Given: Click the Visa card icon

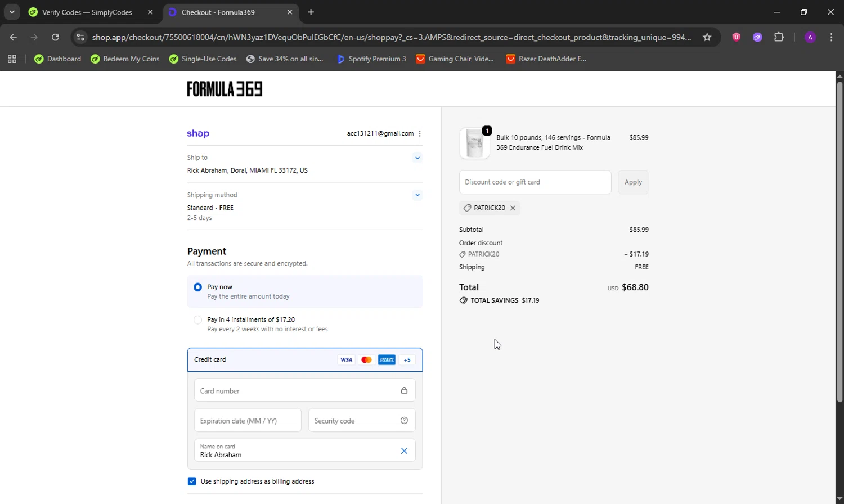Looking at the screenshot, I should pos(346,360).
